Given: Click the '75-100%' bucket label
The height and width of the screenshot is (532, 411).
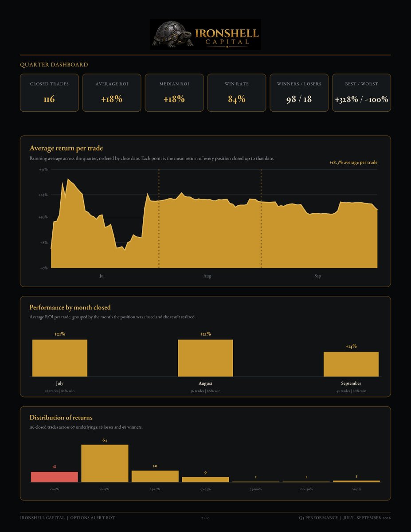Looking at the screenshot, I should [256, 489].
